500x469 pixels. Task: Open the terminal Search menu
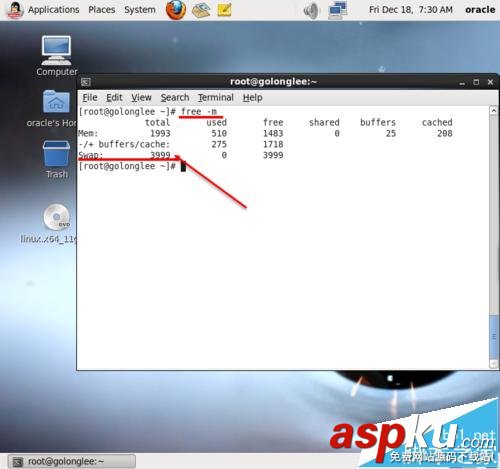(x=175, y=98)
